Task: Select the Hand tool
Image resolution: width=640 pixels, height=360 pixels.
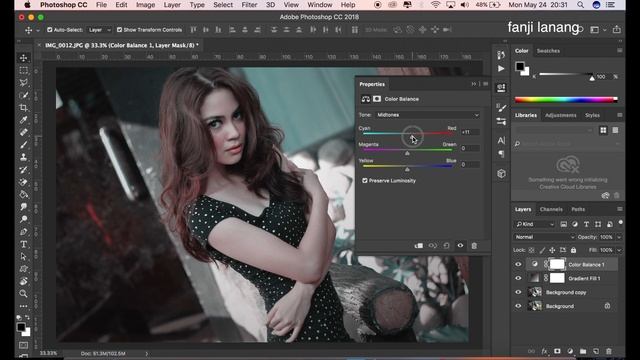Action: pos(24,281)
